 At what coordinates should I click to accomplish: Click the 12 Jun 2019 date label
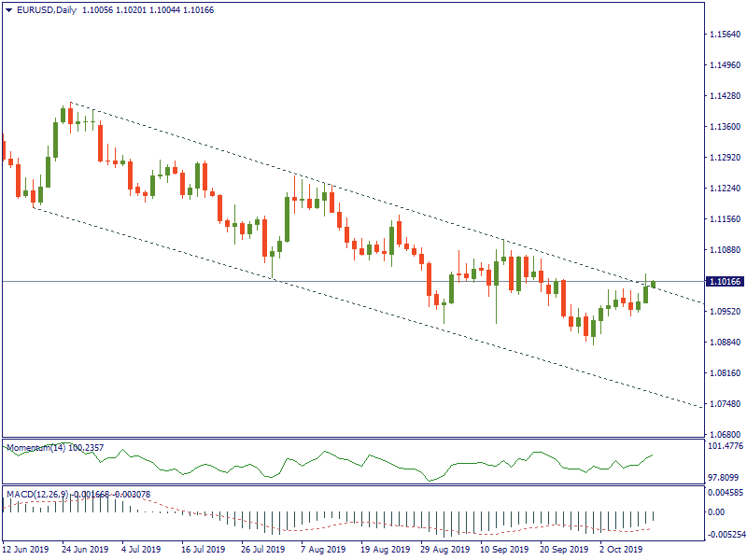pos(25,550)
